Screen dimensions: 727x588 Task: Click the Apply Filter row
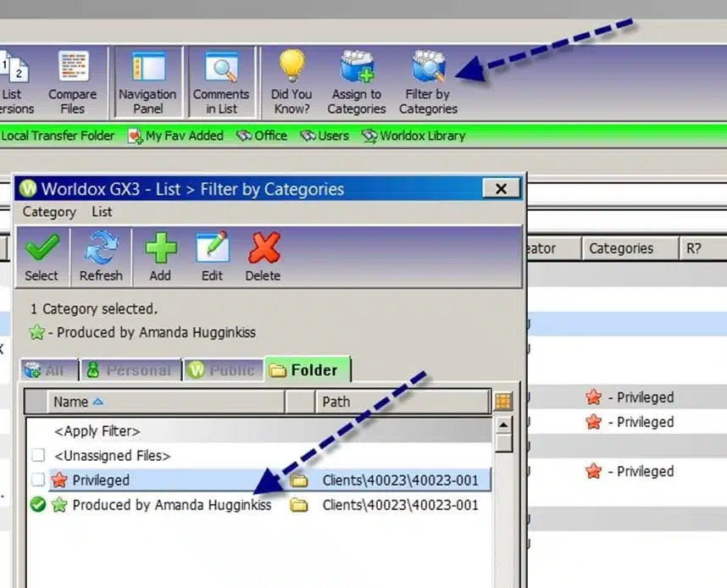pyautogui.click(x=258, y=431)
